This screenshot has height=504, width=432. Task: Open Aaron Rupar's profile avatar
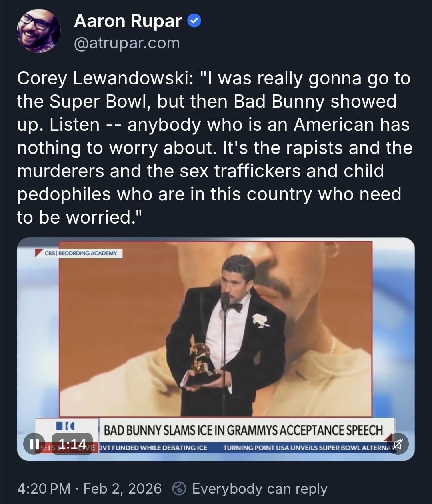point(39,31)
